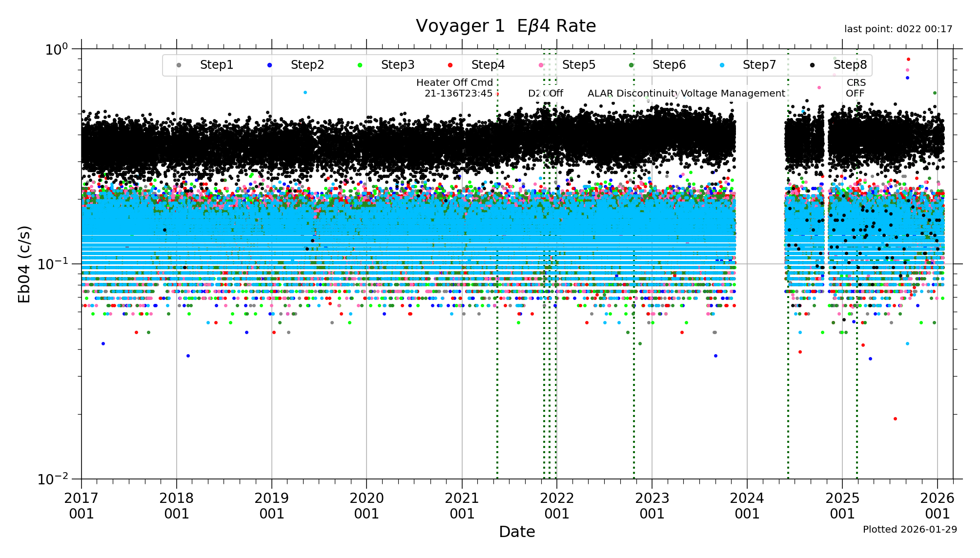Click the red Step4 legend marker
This screenshot has width=980, height=558.
tap(450, 65)
